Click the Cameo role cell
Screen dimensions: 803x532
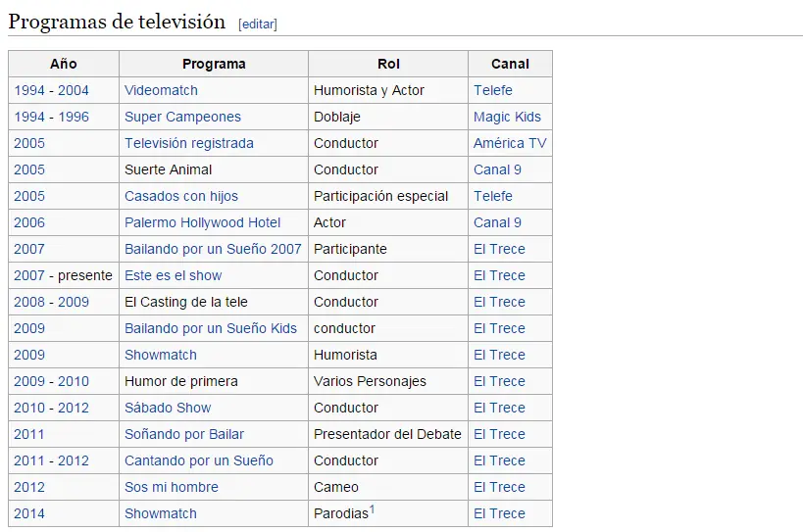pos(388,488)
